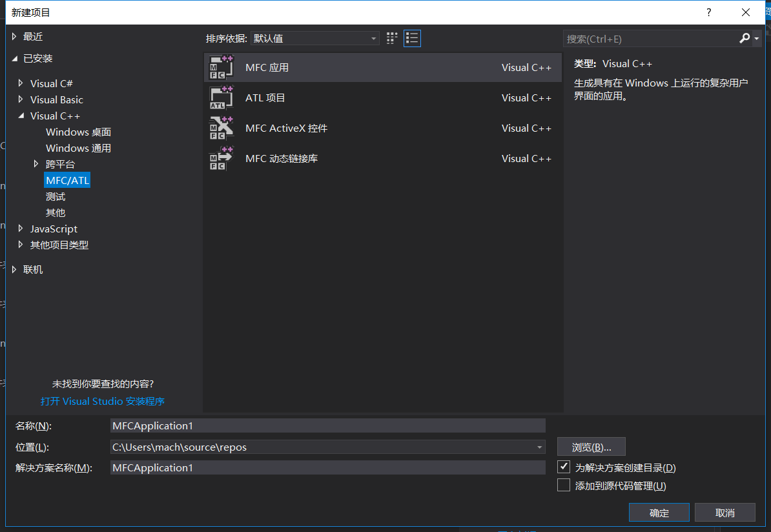Click the 解决方案名称 input field
The width and height of the screenshot is (771, 532).
coord(328,467)
